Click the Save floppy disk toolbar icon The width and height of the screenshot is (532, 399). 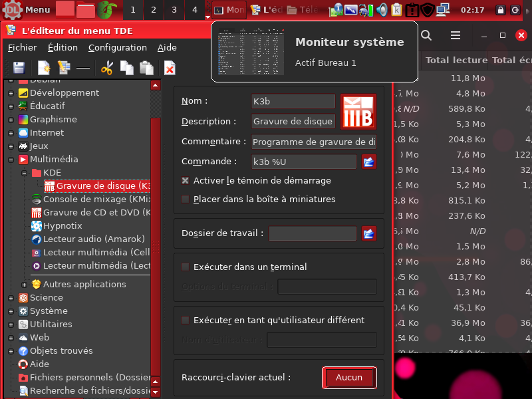click(x=19, y=68)
